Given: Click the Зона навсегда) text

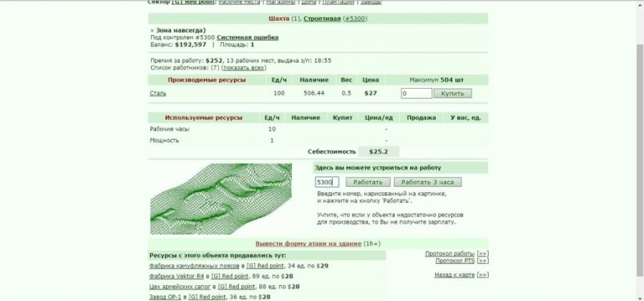Looking at the screenshot, I should [x=181, y=30].
